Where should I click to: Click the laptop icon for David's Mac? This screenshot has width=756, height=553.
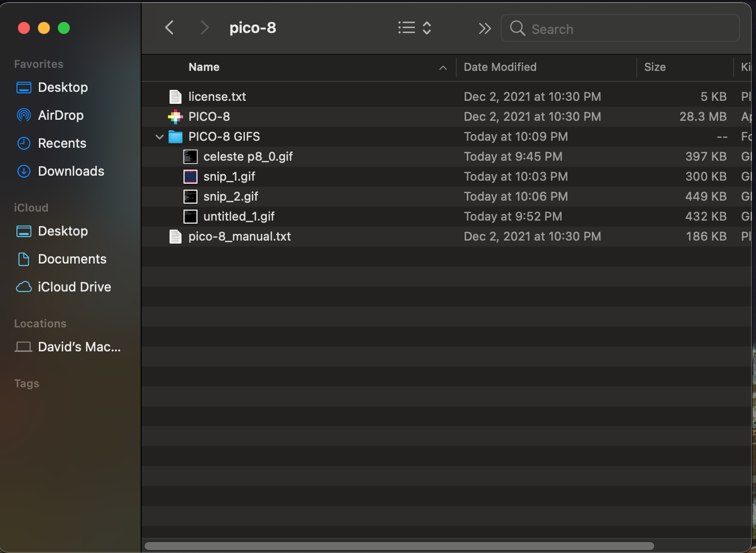(x=23, y=347)
